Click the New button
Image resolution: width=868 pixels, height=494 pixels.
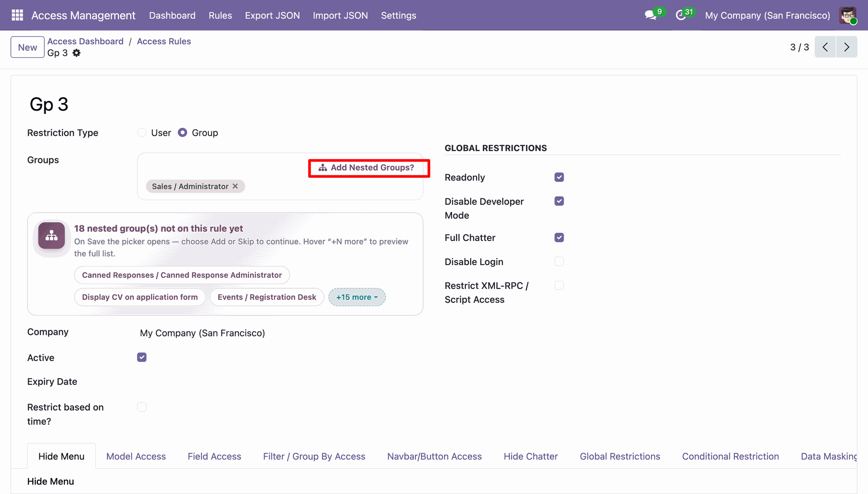point(28,47)
